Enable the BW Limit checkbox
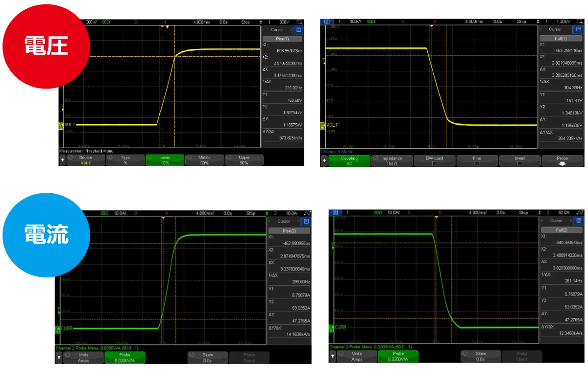The height and width of the screenshot is (369, 588). pyautogui.click(x=435, y=164)
